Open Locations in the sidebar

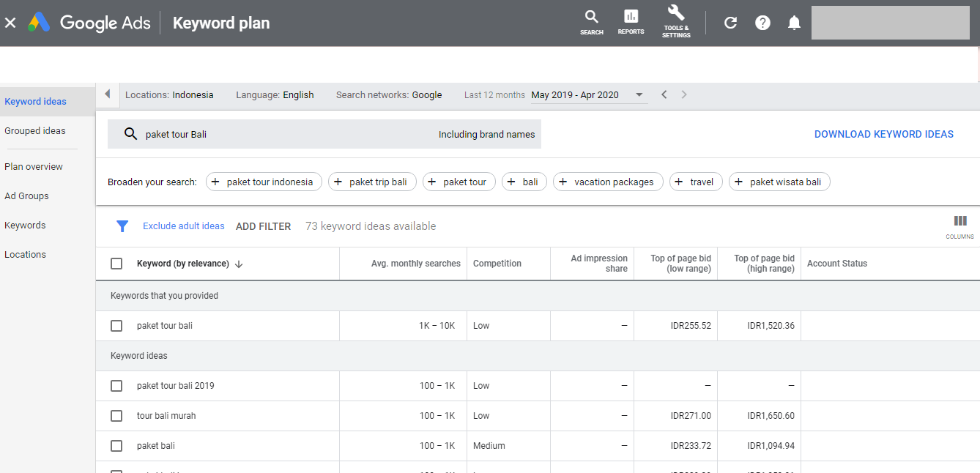[x=25, y=255]
